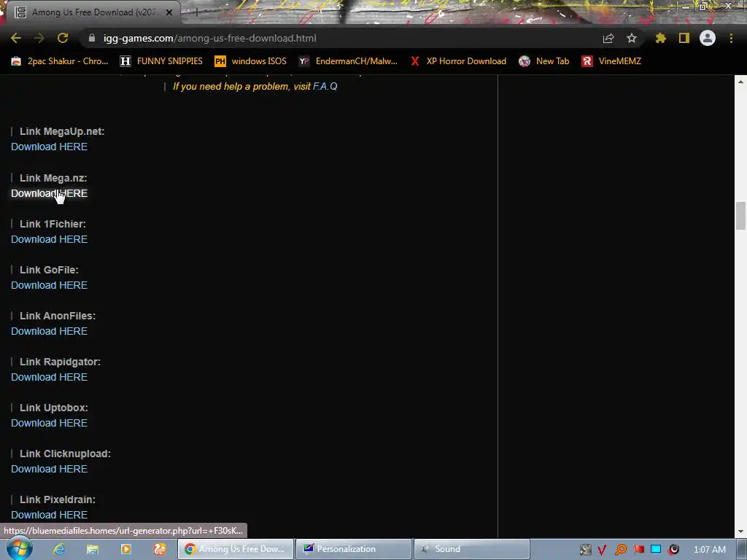
Task: Share this page via share icon
Action: 608,38
